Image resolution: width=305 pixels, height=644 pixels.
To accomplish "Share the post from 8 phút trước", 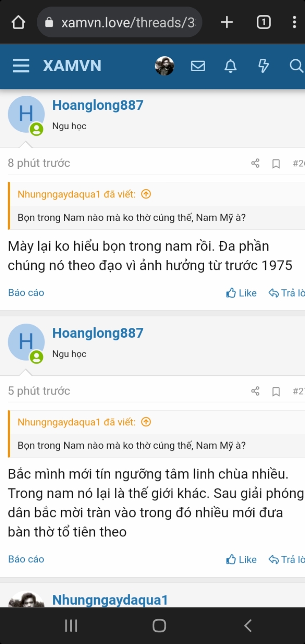I will click(255, 163).
